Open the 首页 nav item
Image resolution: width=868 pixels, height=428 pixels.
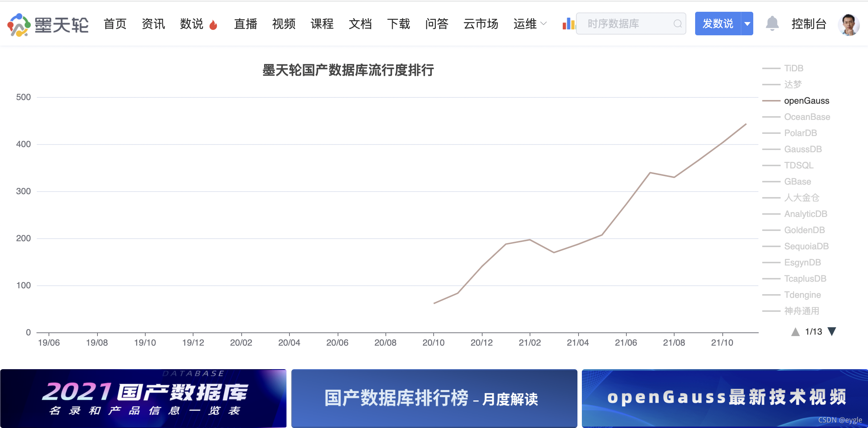tap(115, 24)
